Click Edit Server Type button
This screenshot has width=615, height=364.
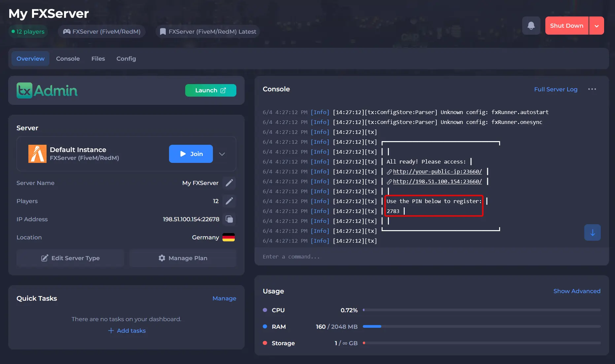[x=70, y=258]
